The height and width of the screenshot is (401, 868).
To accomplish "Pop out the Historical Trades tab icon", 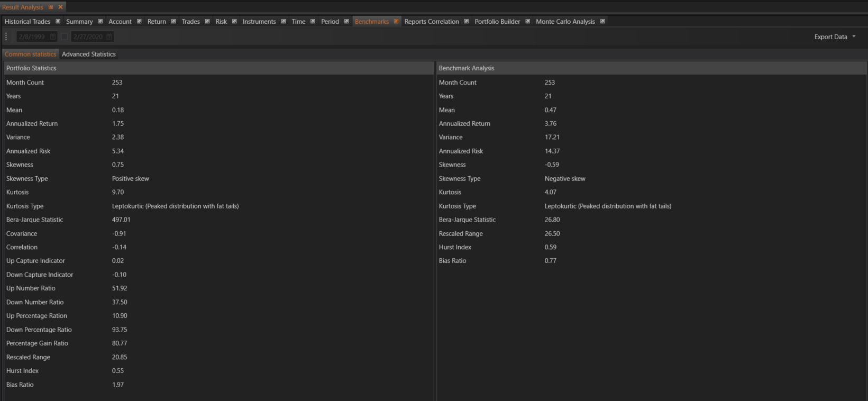I will [x=58, y=22].
